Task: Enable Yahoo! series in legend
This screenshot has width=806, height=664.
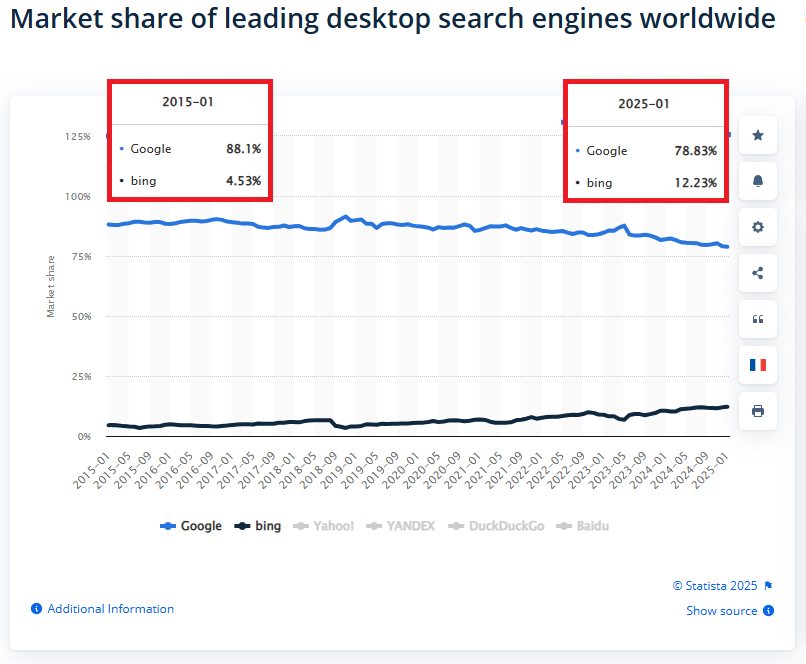Action: pyautogui.click(x=323, y=526)
